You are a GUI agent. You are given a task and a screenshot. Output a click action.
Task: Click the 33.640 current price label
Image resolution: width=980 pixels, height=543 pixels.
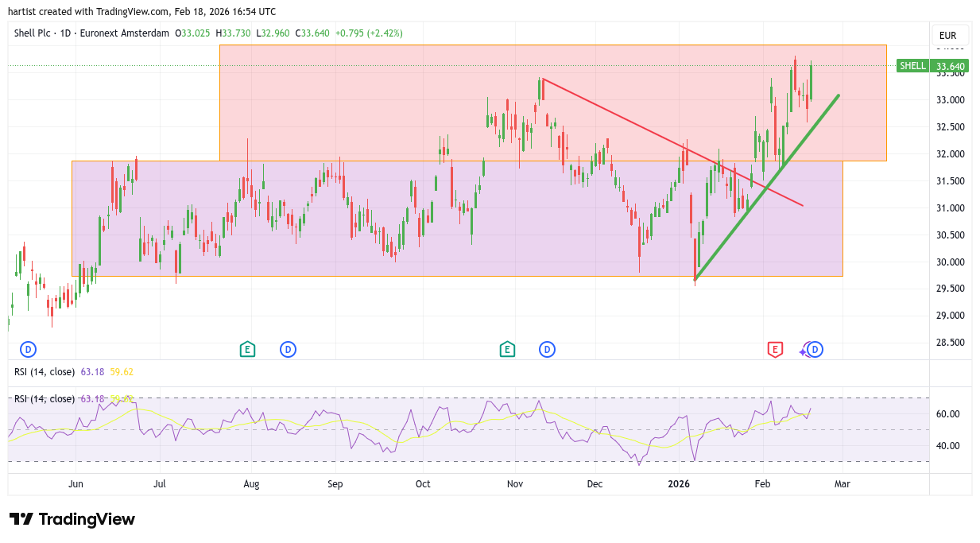tap(950, 66)
